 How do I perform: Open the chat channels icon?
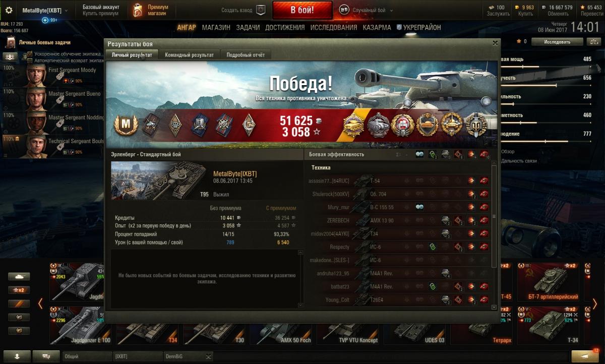click(x=46, y=356)
